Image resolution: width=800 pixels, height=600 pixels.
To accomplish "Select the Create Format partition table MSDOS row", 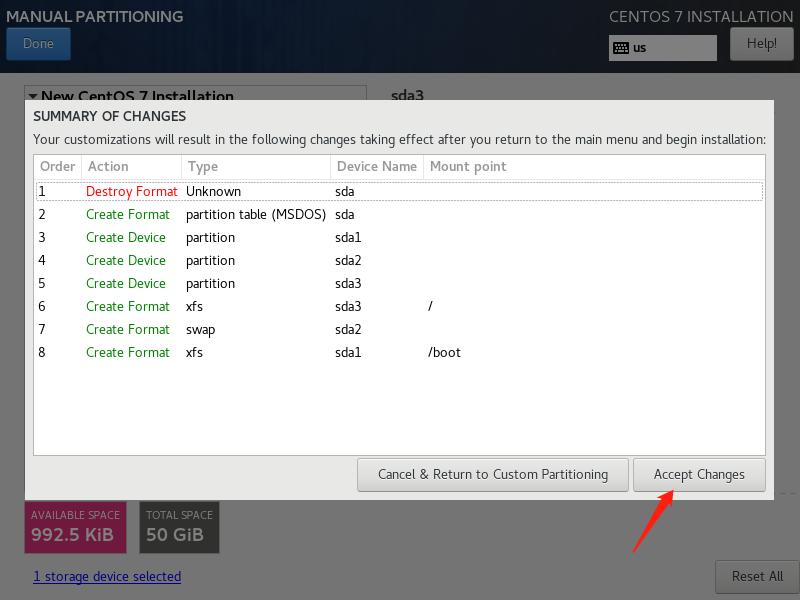I will tap(400, 214).
